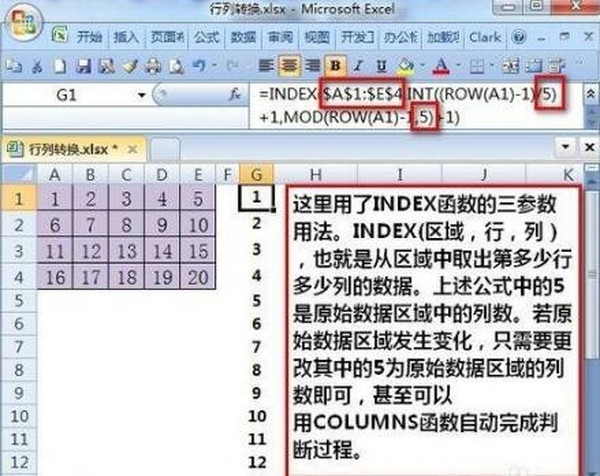Click the Print icon
The height and width of the screenshot is (476, 600).
pyautogui.click(x=153, y=67)
